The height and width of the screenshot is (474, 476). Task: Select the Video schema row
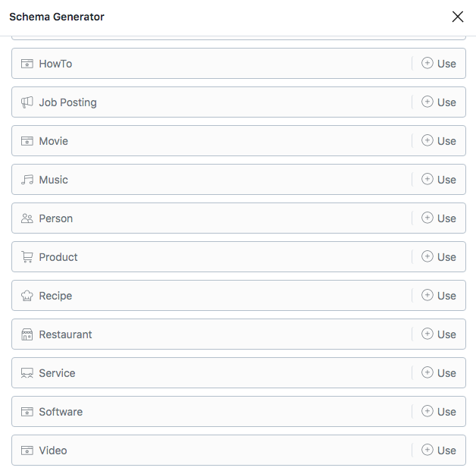click(212, 450)
